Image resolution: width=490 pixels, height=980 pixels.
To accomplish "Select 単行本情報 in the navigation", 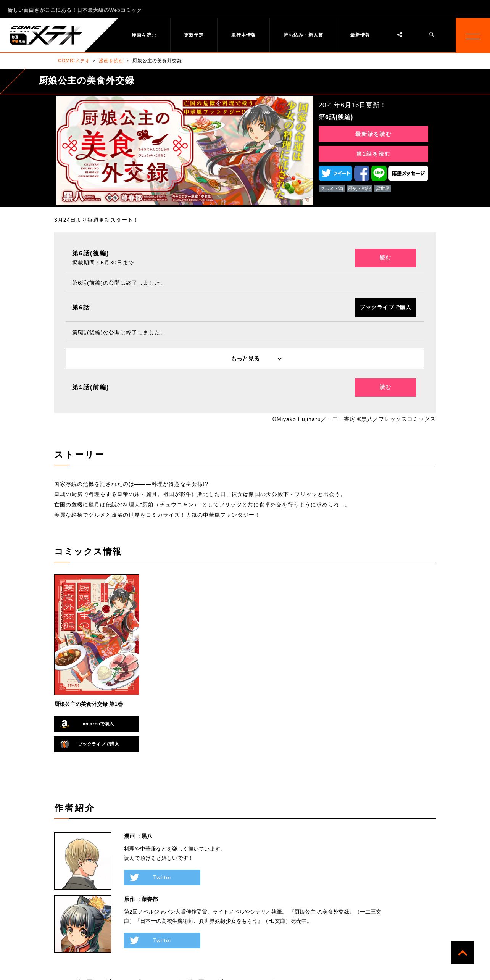I will point(243,35).
